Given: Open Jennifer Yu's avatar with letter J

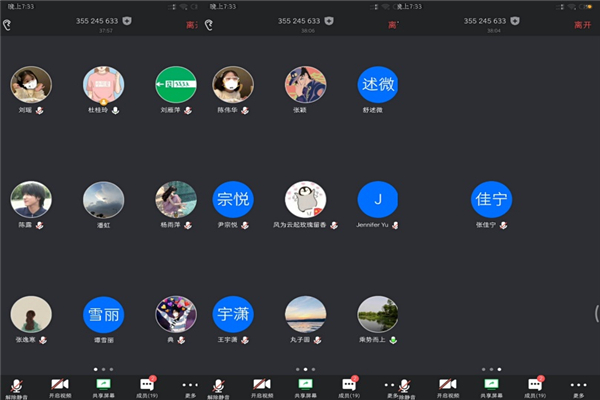Looking at the screenshot, I should [x=378, y=200].
